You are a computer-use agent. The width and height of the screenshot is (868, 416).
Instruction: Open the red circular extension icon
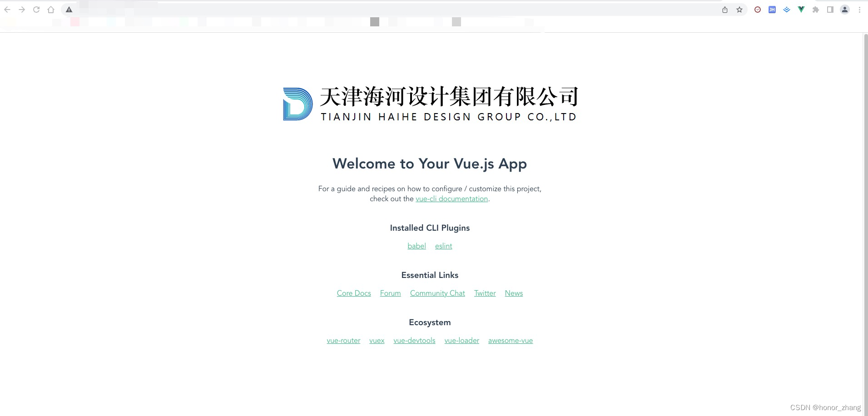pyautogui.click(x=758, y=10)
